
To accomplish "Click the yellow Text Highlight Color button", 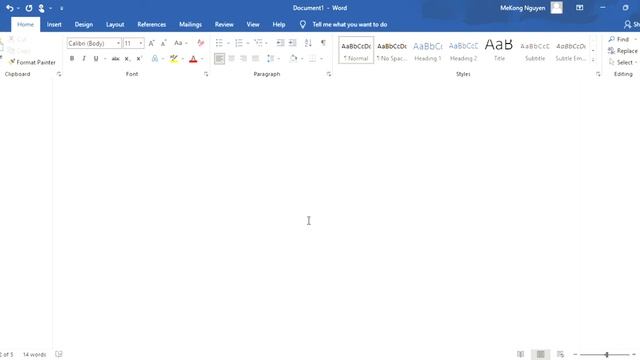I will pos(174,59).
